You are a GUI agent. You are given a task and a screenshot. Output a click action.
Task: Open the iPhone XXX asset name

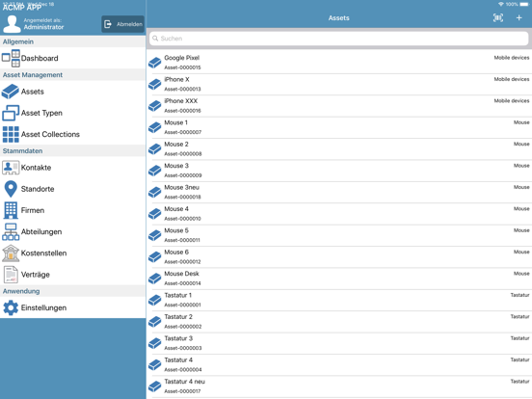click(x=181, y=101)
